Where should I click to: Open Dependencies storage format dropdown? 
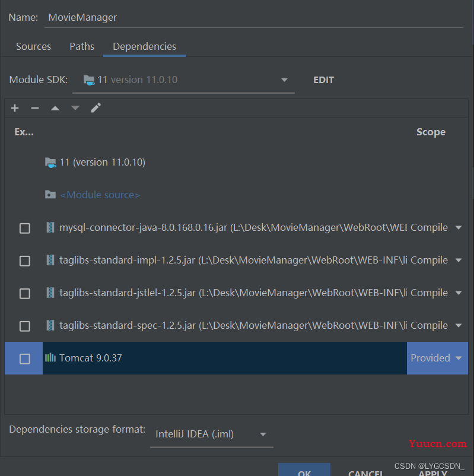[263, 434]
